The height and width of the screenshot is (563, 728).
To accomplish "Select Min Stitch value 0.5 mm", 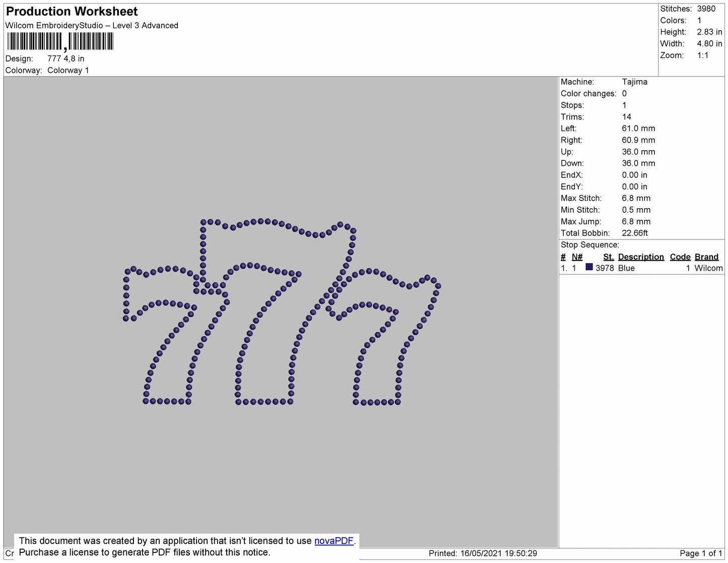I will point(636,210).
